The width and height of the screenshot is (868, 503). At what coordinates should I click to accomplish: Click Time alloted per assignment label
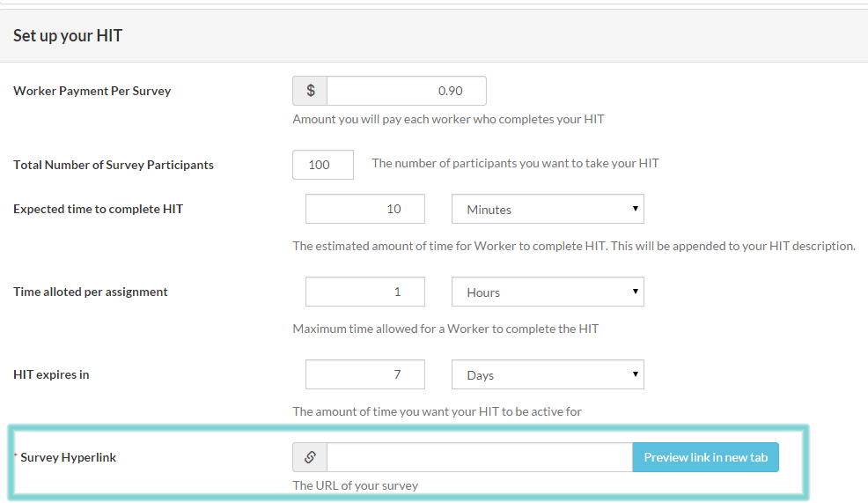click(x=91, y=292)
